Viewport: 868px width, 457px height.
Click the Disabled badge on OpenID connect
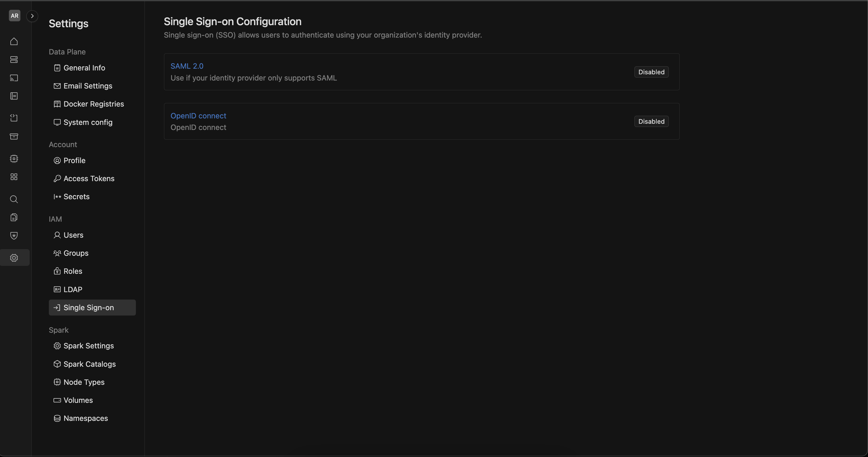click(651, 121)
